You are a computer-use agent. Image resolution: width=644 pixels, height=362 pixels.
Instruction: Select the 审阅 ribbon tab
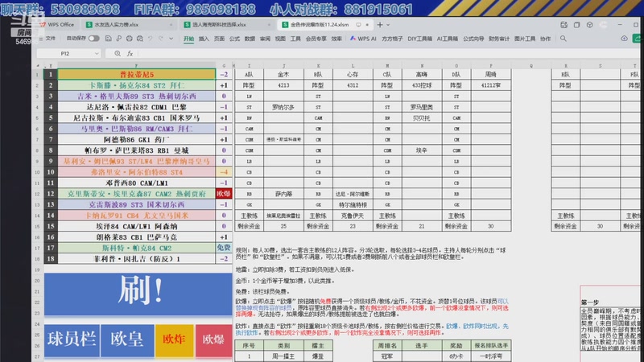point(265,39)
